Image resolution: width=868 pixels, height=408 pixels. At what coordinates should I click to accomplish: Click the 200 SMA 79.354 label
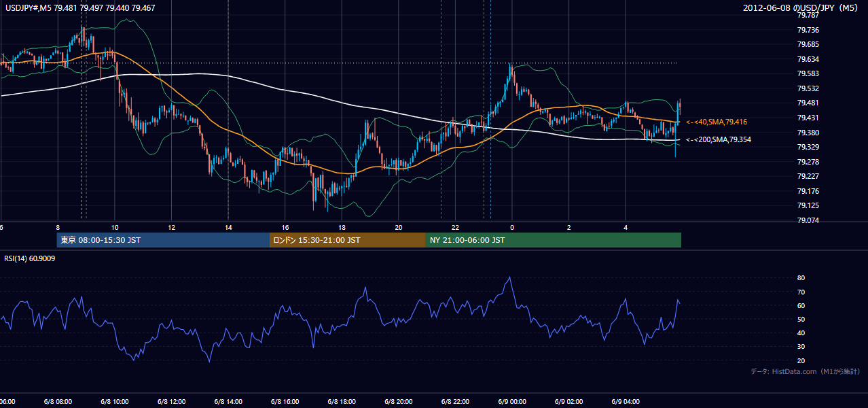(x=719, y=139)
